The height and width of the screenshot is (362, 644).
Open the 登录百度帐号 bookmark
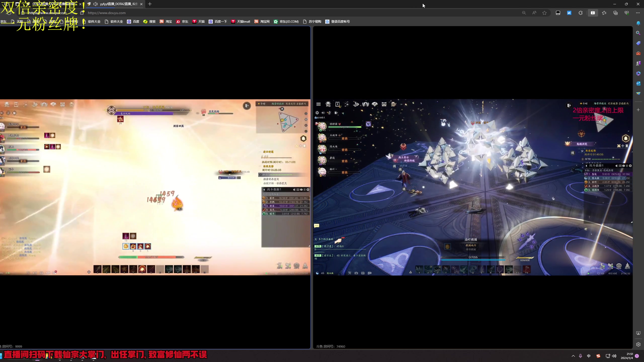click(x=337, y=22)
